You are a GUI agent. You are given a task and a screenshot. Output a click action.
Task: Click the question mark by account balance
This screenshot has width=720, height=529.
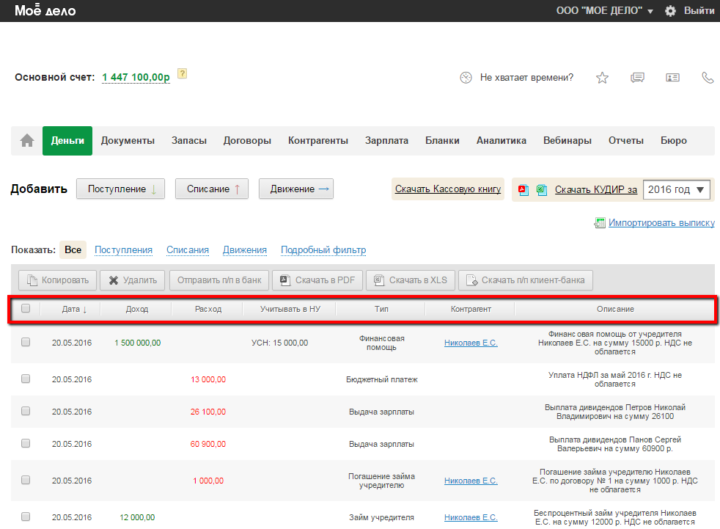pyautogui.click(x=182, y=74)
